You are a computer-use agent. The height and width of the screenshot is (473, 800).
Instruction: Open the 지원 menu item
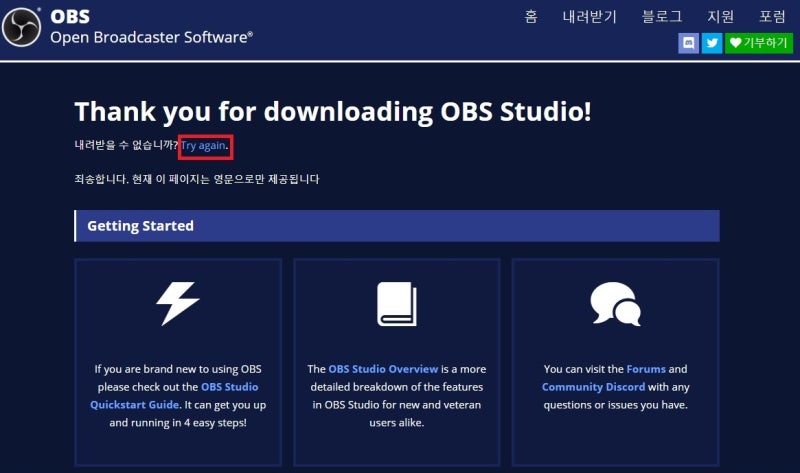720,17
